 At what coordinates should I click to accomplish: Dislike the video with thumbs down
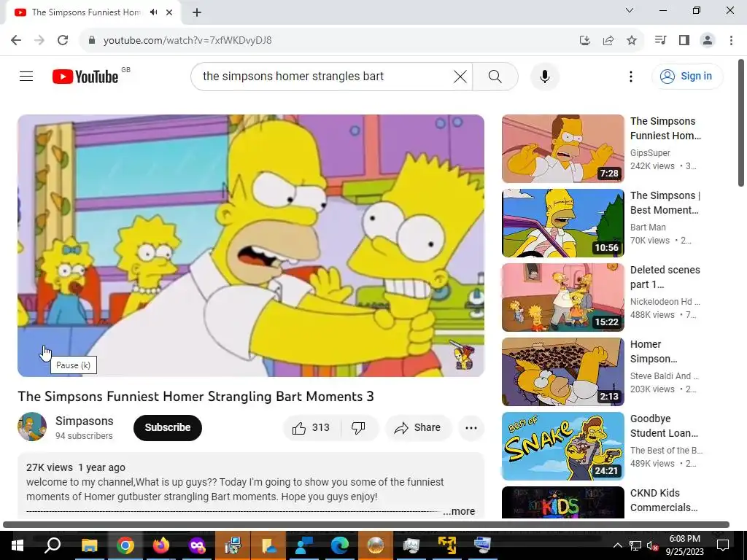[359, 427]
